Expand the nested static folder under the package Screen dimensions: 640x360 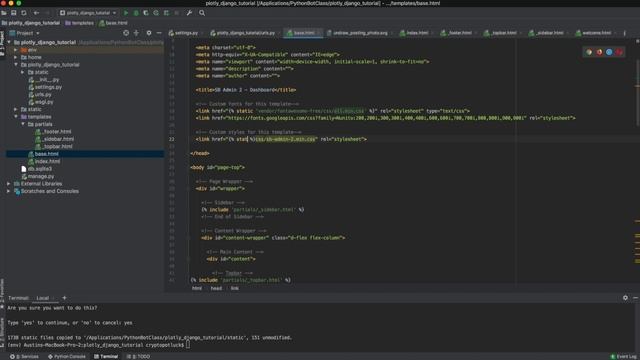click(23, 72)
